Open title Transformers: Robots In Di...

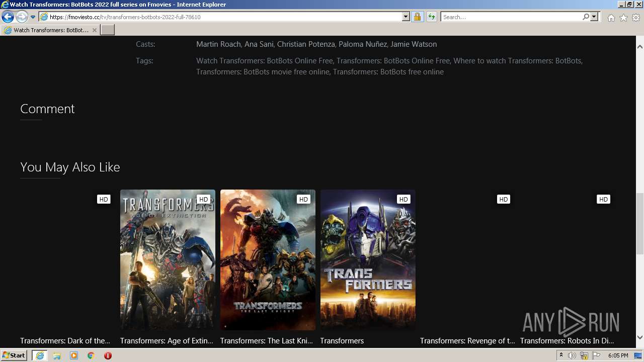click(x=567, y=341)
